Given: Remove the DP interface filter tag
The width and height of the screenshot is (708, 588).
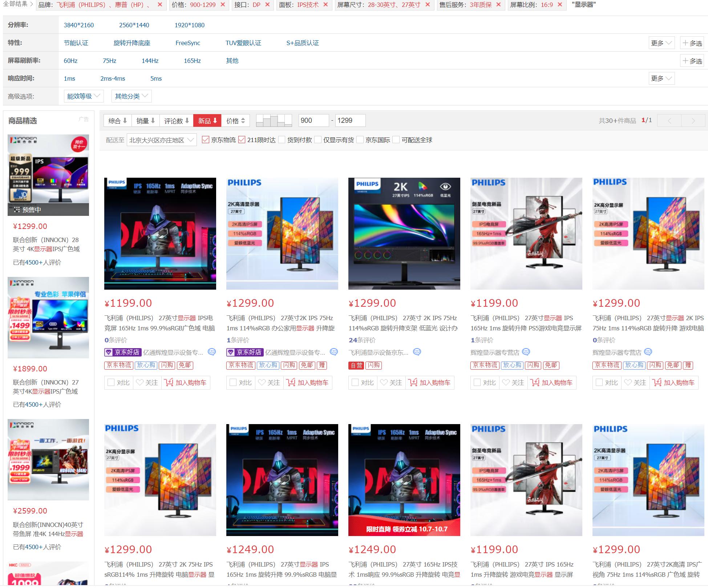Looking at the screenshot, I should (x=267, y=5).
